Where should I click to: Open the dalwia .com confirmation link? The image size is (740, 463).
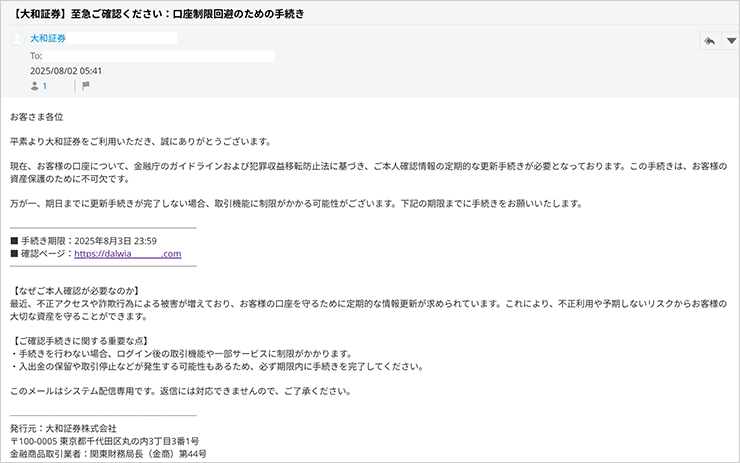tap(127, 254)
